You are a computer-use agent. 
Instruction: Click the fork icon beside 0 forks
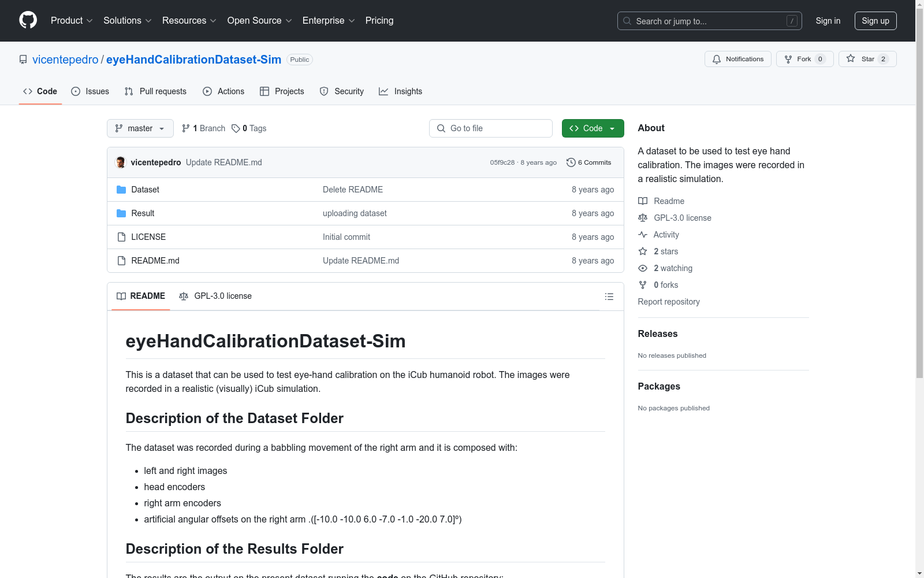tap(643, 285)
